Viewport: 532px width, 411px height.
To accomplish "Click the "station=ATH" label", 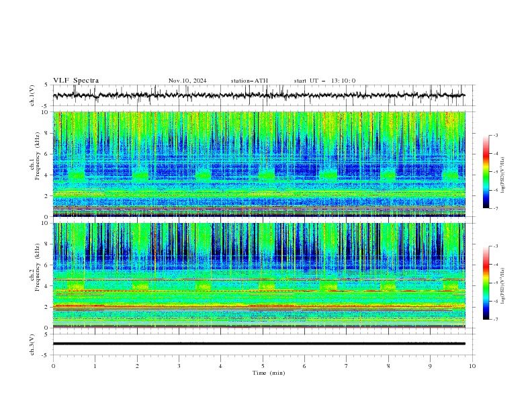I will click(249, 81).
